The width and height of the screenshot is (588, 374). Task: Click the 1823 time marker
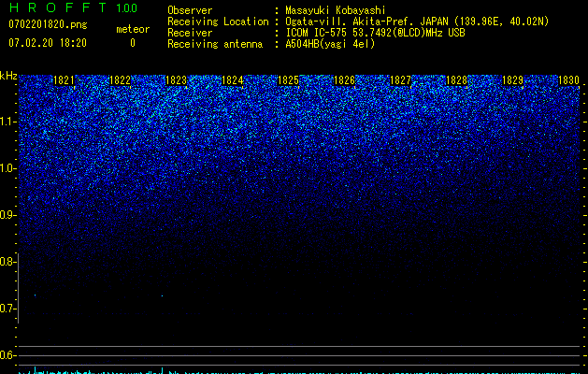(x=177, y=80)
